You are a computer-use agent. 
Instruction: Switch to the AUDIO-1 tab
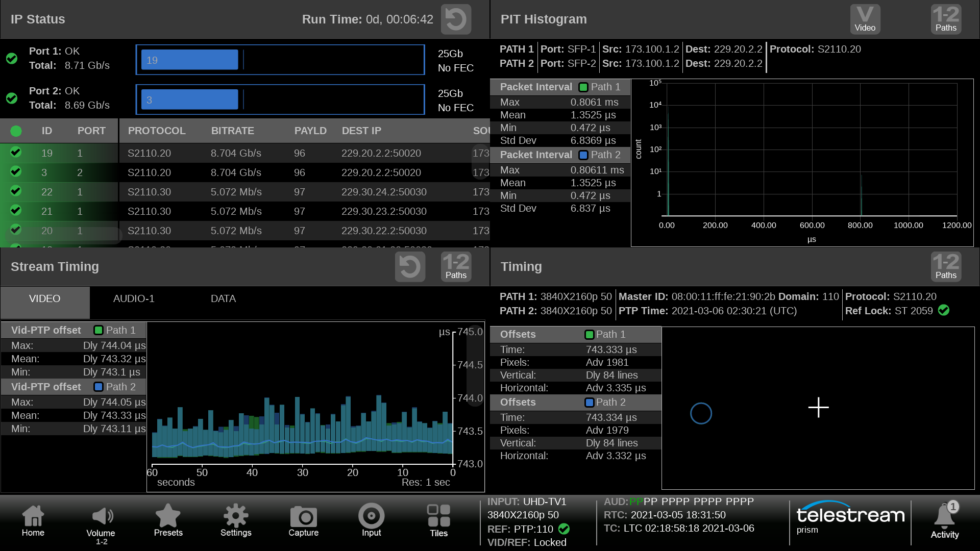pyautogui.click(x=134, y=299)
